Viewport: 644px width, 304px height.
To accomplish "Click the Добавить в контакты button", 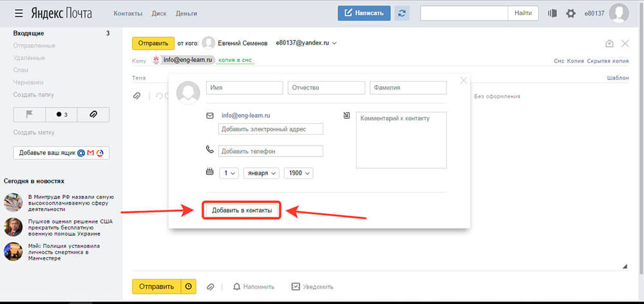I will tap(242, 211).
